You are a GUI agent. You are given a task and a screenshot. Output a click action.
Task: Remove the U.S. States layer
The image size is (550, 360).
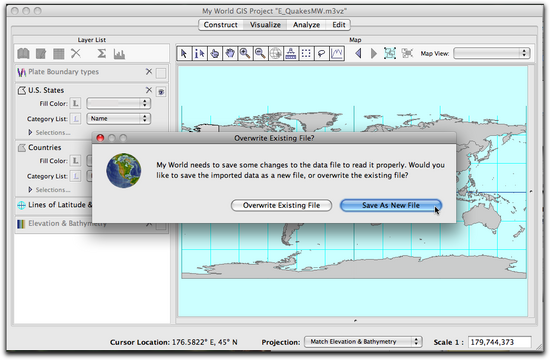coord(149,90)
